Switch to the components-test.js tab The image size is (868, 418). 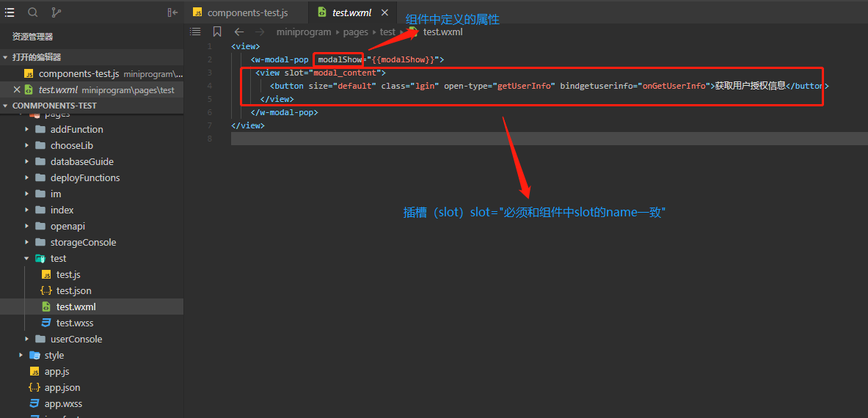pos(247,12)
